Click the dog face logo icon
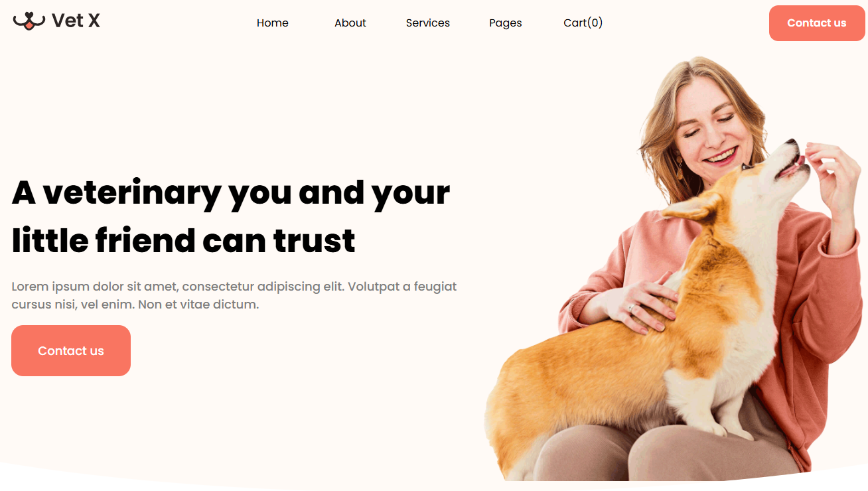The image size is (868, 491). pyautogui.click(x=29, y=21)
